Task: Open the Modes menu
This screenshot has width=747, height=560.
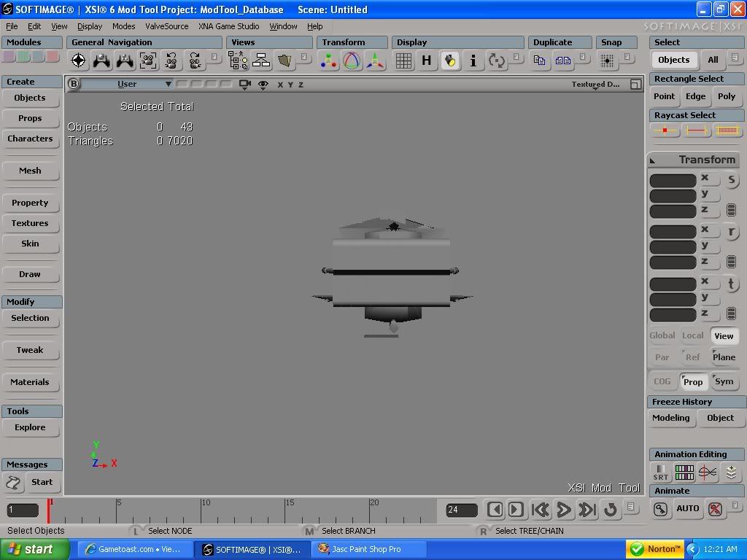Action: click(x=124, y=26)
